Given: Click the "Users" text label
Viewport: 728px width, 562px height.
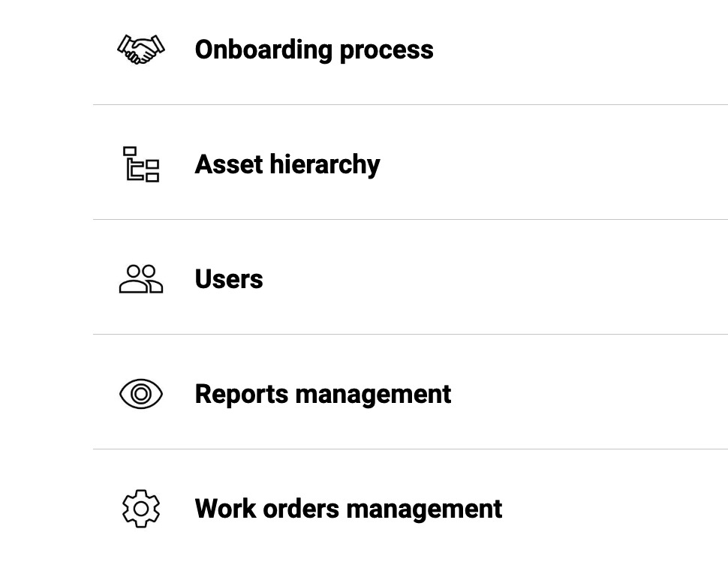Looking at the screenshot, I should pos(228,279).
